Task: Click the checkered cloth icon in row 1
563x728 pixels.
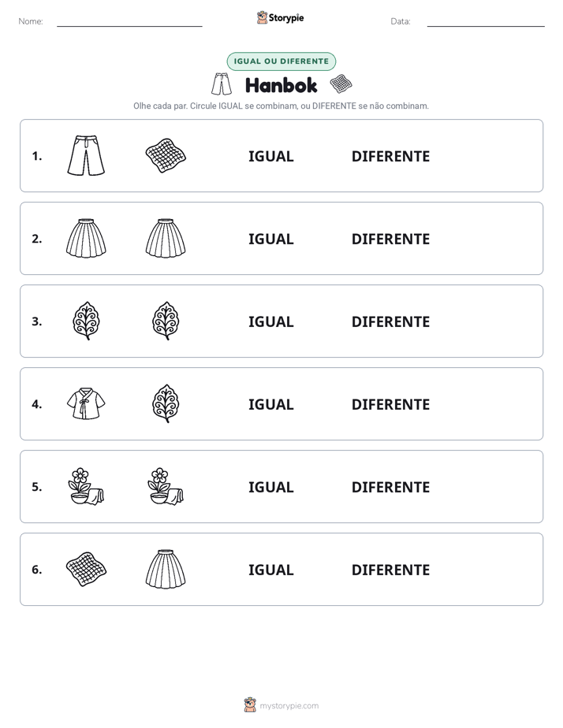Action: point(166,155)
